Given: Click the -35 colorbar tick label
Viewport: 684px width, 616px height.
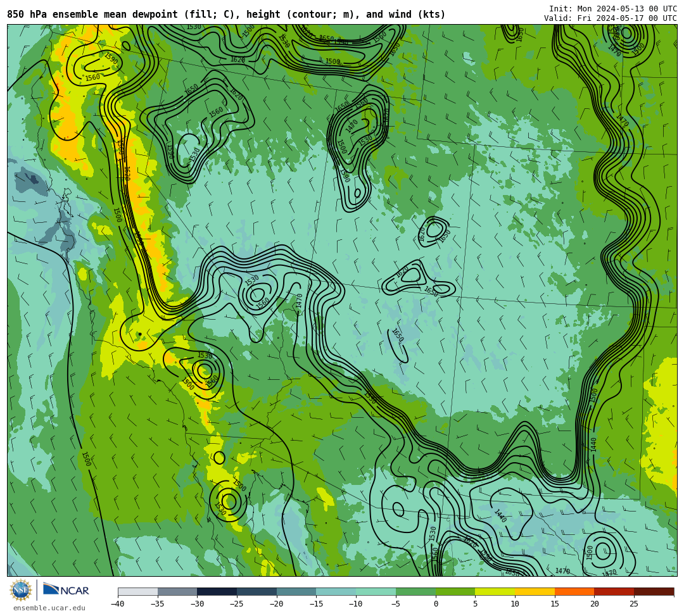Looking at the screenshot, I should click(157, 604).
